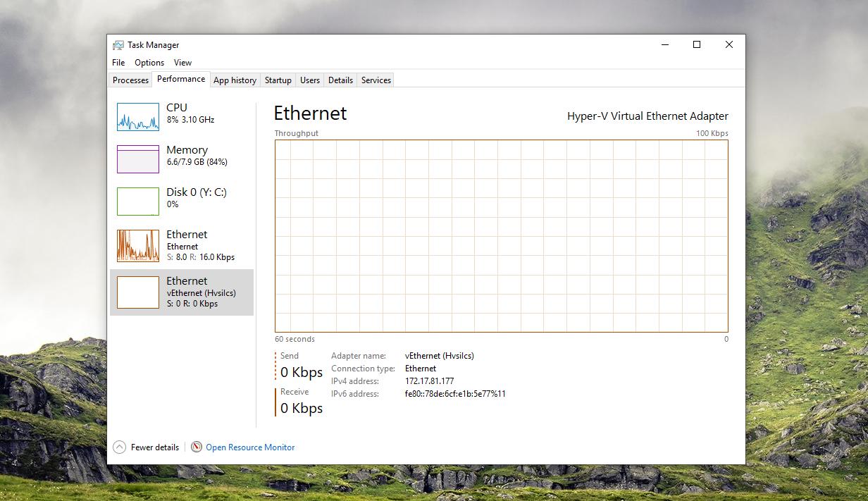Select the first Ethernet adapter graph thumbnail
Image resolution: width=868 pixels, height=501 pixels.
tap(138, 246)
